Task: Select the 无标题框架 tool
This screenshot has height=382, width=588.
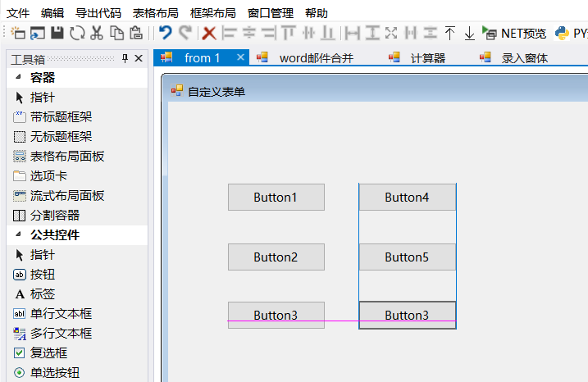Action: pos(77,137)
